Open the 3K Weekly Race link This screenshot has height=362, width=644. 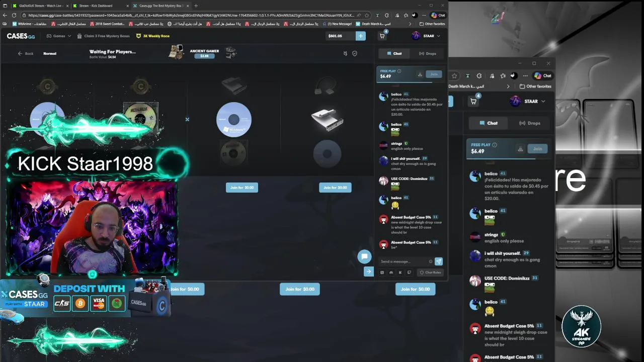[x=153, y=36]
